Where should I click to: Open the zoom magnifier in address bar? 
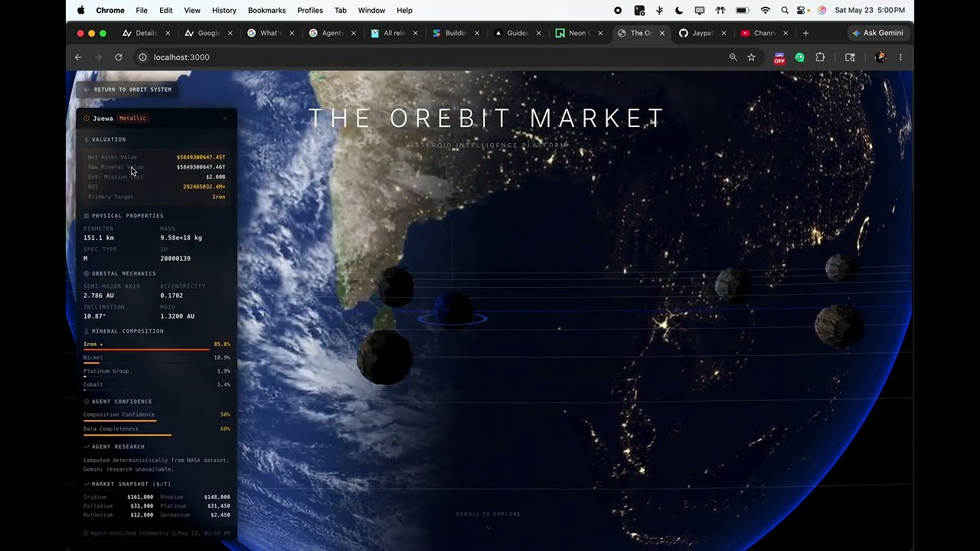(x=733, y=57)
